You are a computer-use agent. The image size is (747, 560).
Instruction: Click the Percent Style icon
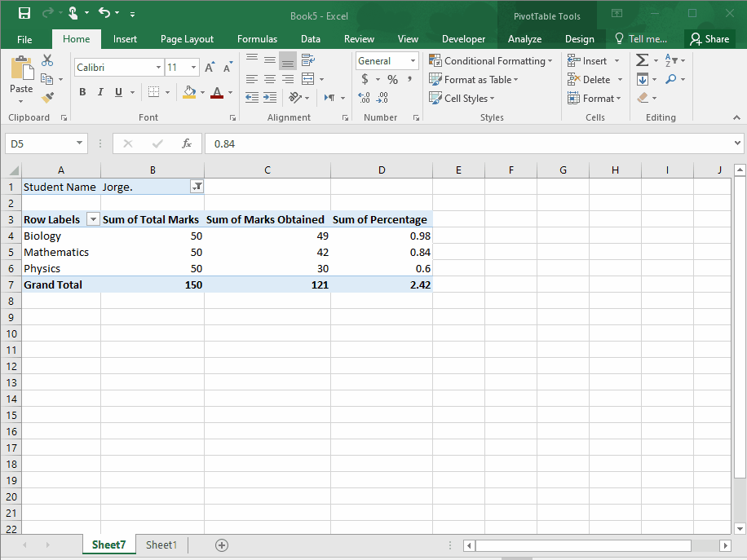click(391, 79)
